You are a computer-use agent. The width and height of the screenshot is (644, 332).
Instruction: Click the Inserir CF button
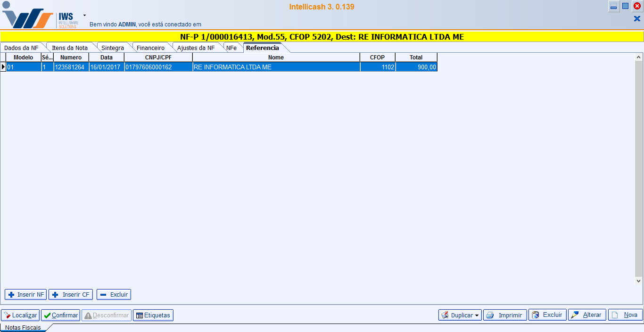[71, 294]
